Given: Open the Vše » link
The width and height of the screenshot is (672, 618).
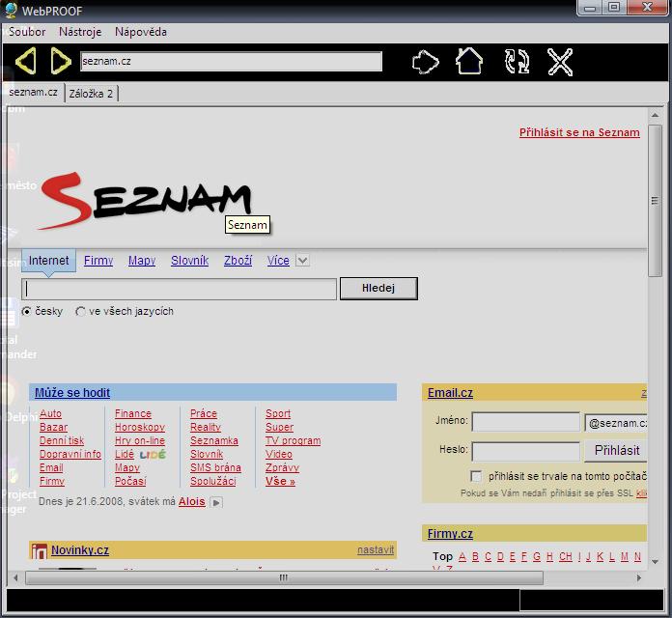Looking at the screenshot, I should pyautogui.click(x=280, y=481).
